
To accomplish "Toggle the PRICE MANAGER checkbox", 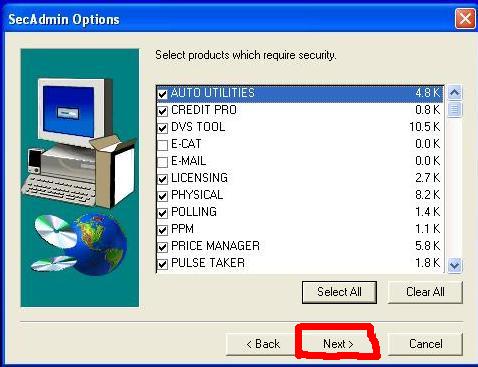I will point(162,247).
